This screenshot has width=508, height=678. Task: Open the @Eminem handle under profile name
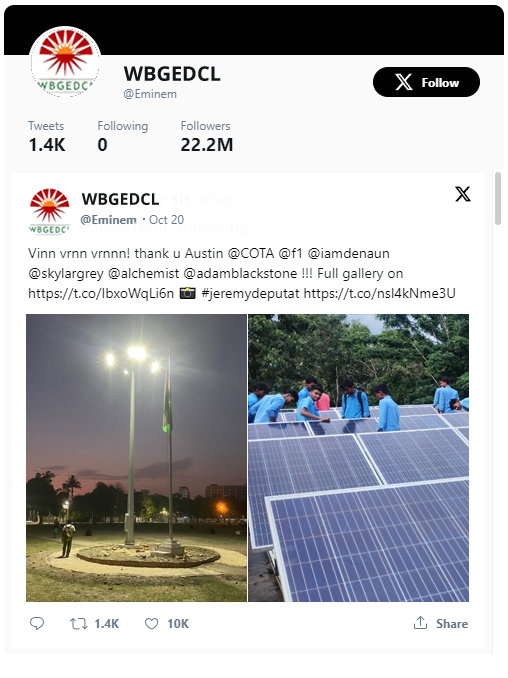coord(150,94)
